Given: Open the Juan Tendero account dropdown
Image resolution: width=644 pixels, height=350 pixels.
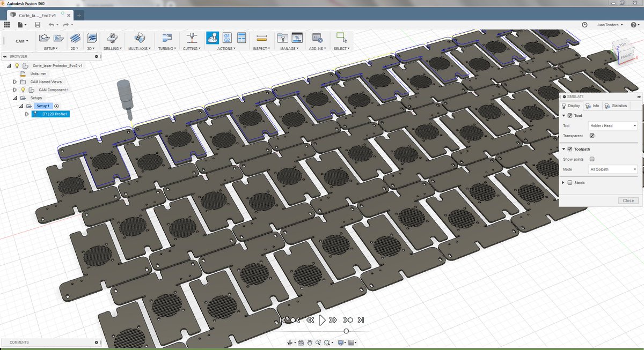Looking at the screenshot, I should click(x=610, y=25).
